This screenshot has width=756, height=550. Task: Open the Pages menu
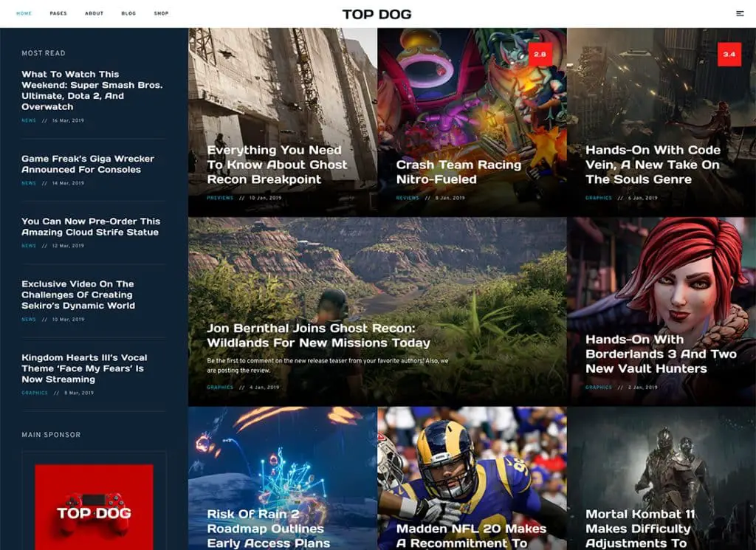click(58, 13)
